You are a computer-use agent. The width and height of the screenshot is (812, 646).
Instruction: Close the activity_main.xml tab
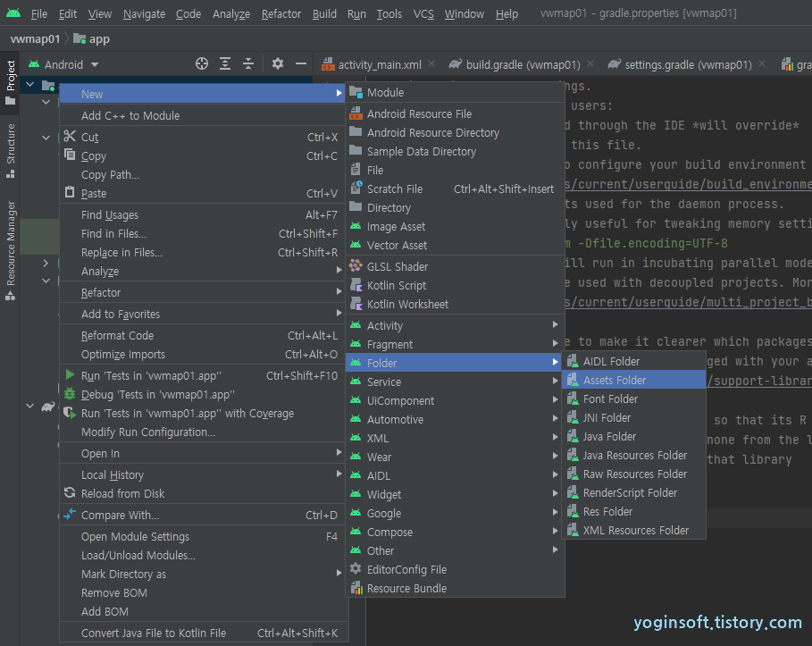click(x=431, y=63)
